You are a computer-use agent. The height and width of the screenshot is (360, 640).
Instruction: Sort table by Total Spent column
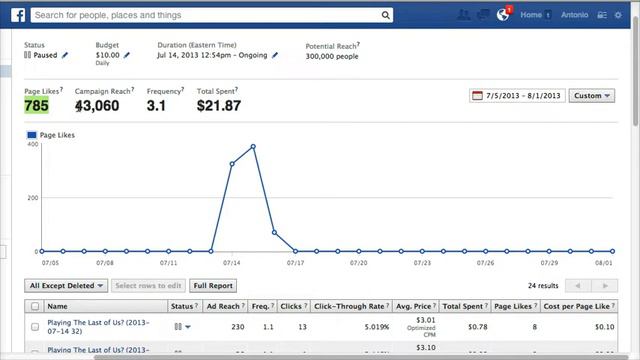(465, 306)
